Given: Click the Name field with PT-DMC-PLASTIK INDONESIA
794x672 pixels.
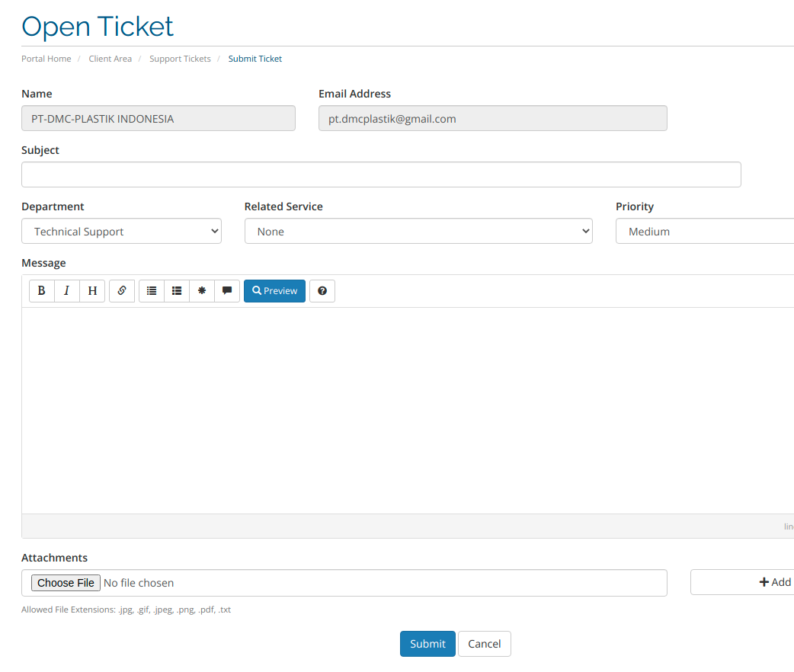Looking at the screenshot, I should click(158, 118).
